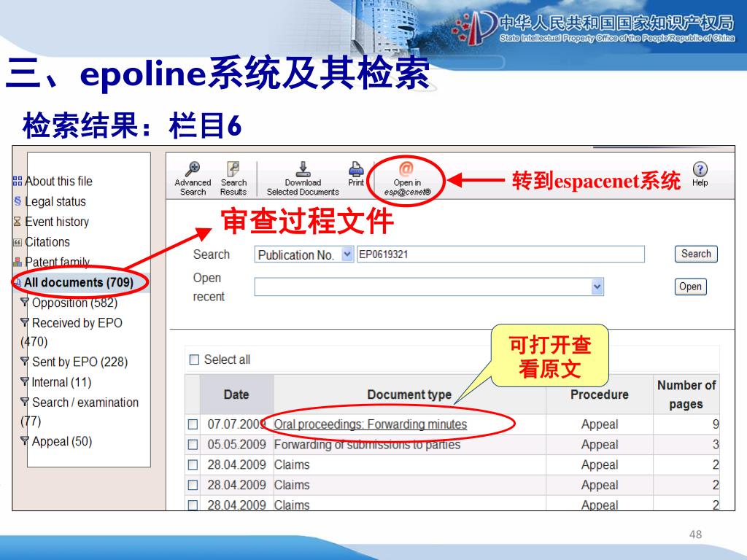This screenshot has width=747, height=560.
Task: Click Download Selected Documents icon
Action: coord(303,179)
